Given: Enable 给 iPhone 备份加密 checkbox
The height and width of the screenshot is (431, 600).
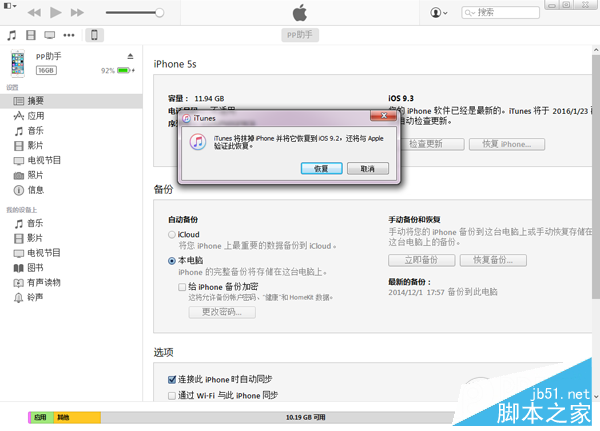Looking at the screenshot, I should pos(182,287).
